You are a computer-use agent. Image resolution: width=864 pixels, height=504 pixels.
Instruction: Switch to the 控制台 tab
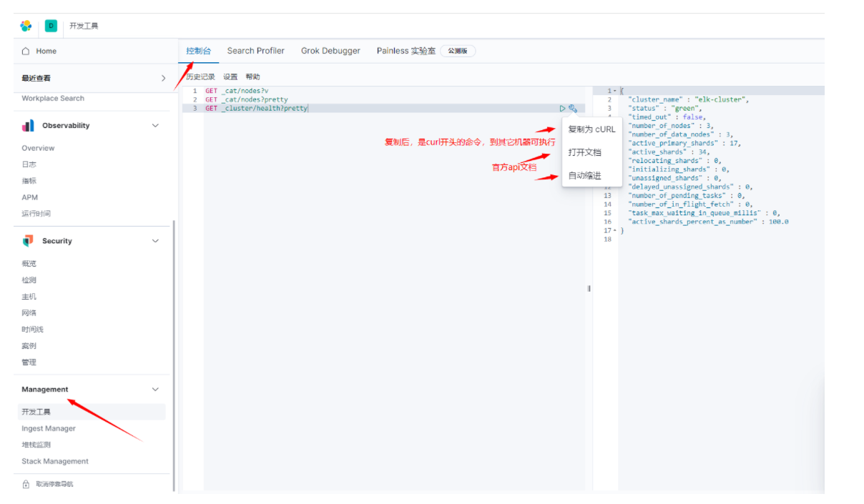tap(198, 51)
